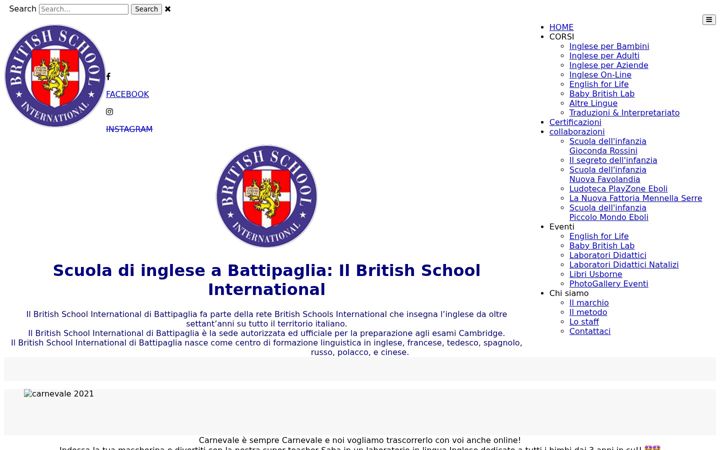Open the Il marchio link

tap(589, 303)
